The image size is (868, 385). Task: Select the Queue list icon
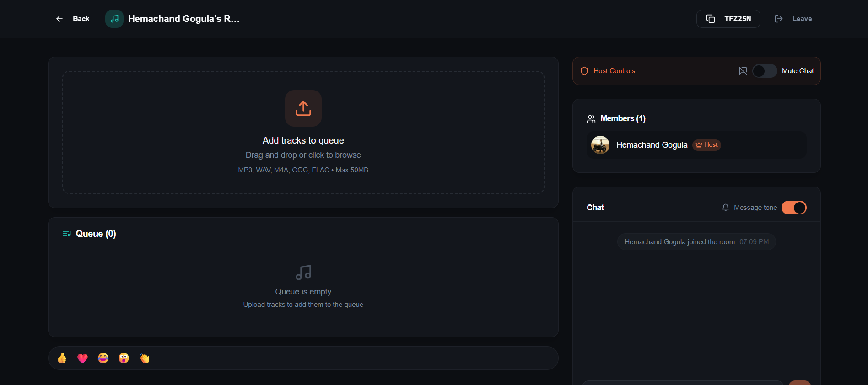(x=66, y=233)
